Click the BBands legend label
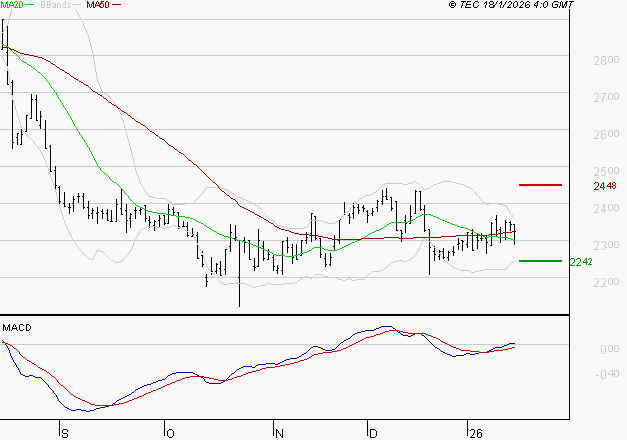Viewport: 627px width, 440px height. click(56, 5)
